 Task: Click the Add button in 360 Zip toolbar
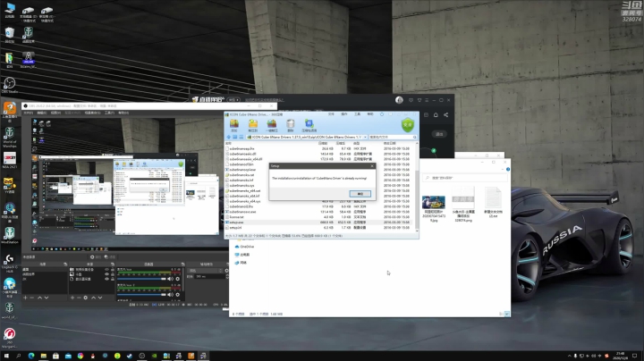pos(234,125)
